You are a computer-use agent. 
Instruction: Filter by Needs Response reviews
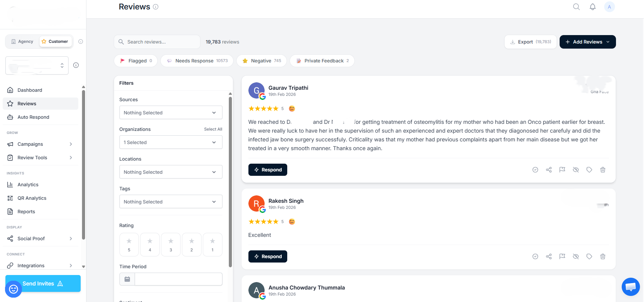pos(197,61)
